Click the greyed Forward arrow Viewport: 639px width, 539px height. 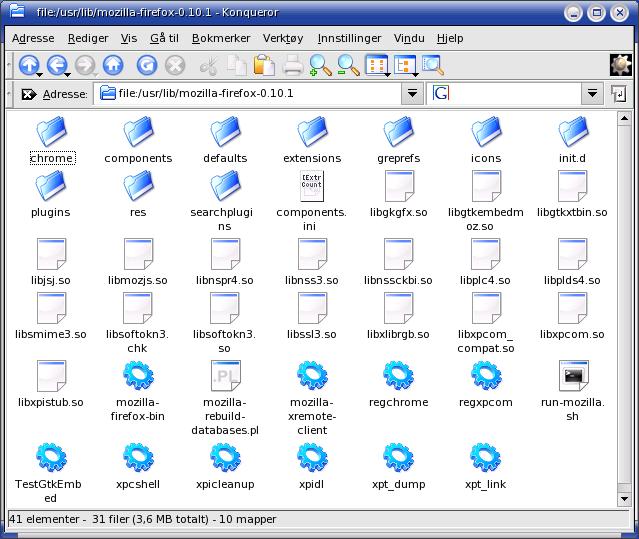[x=85, y=65]
